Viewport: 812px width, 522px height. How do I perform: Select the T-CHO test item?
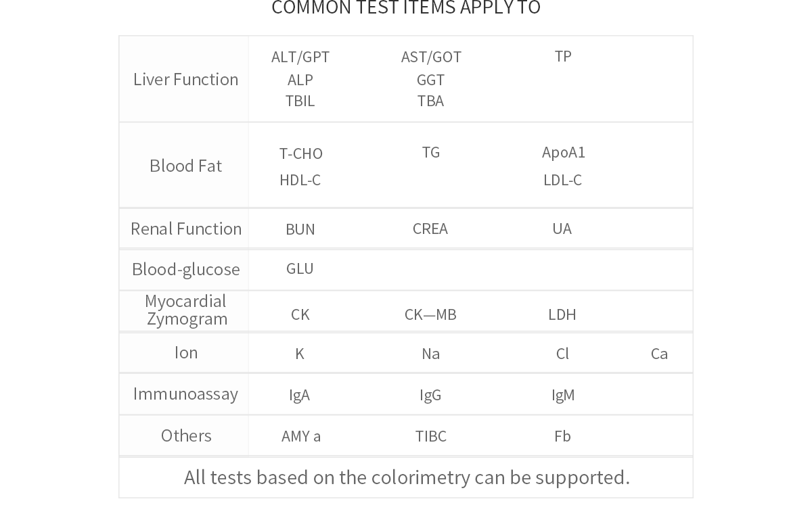click(x=300, y=153)
